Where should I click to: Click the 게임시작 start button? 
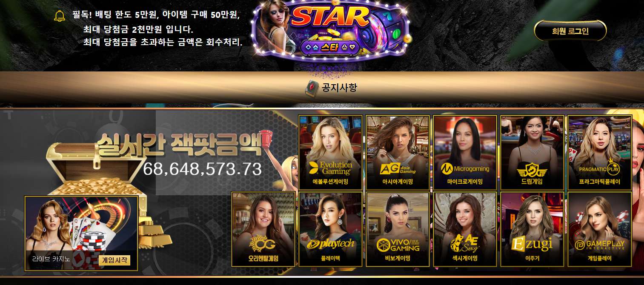(114, 260)
